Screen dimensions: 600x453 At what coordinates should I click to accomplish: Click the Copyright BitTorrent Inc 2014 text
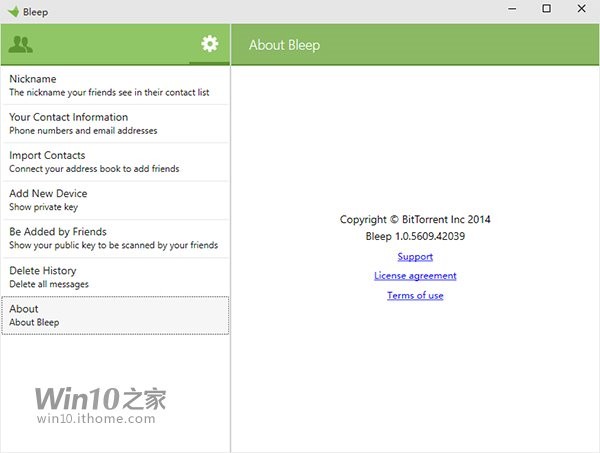pos(415,219)
